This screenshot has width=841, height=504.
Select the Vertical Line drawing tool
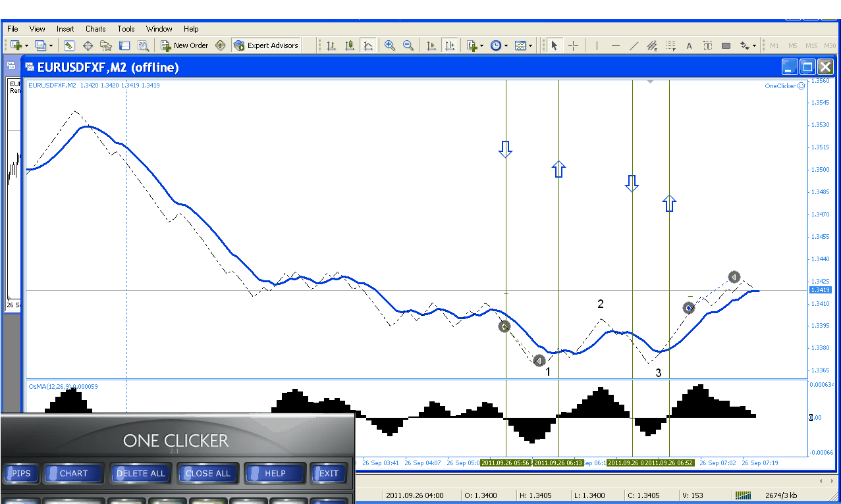[x=597, y=45]
